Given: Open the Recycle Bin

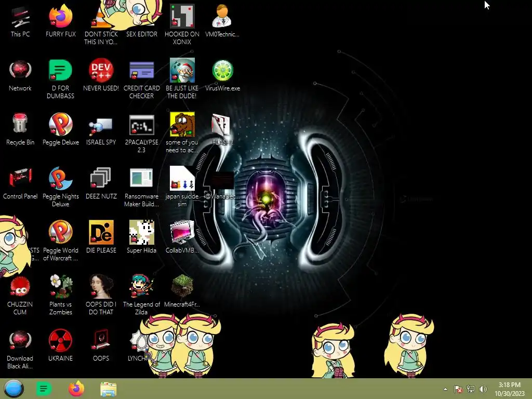Looking at the screenshot, I should click(x=20, y=130).
